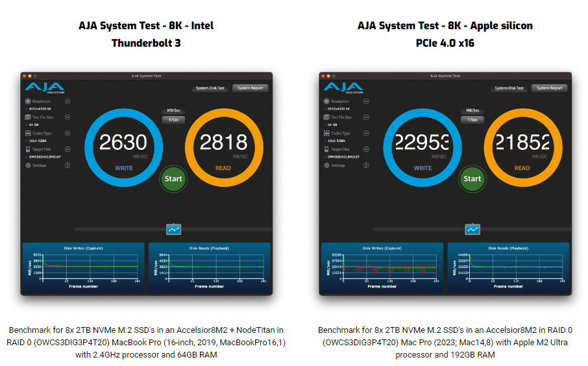Click Disk Reads (Playback) graph in Intel window
This screenshot has height=366, width=588.
pyautogui.click(x=209, y=268)
